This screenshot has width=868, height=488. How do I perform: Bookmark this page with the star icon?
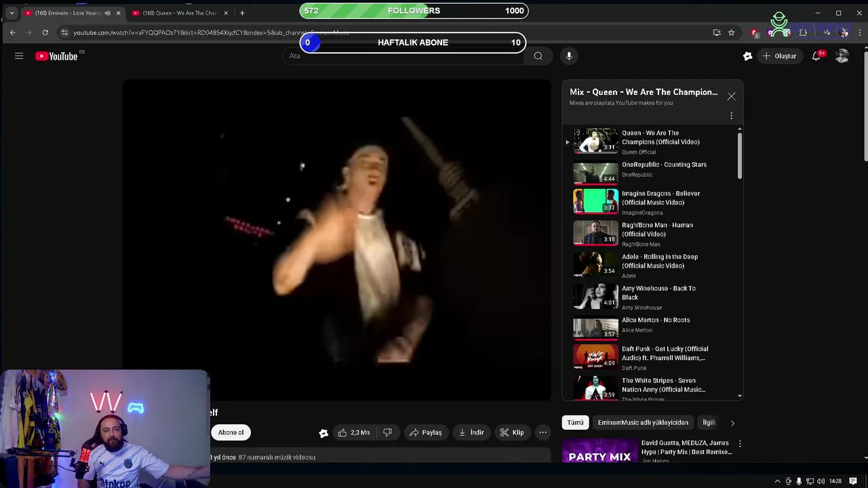coord(731,33)
